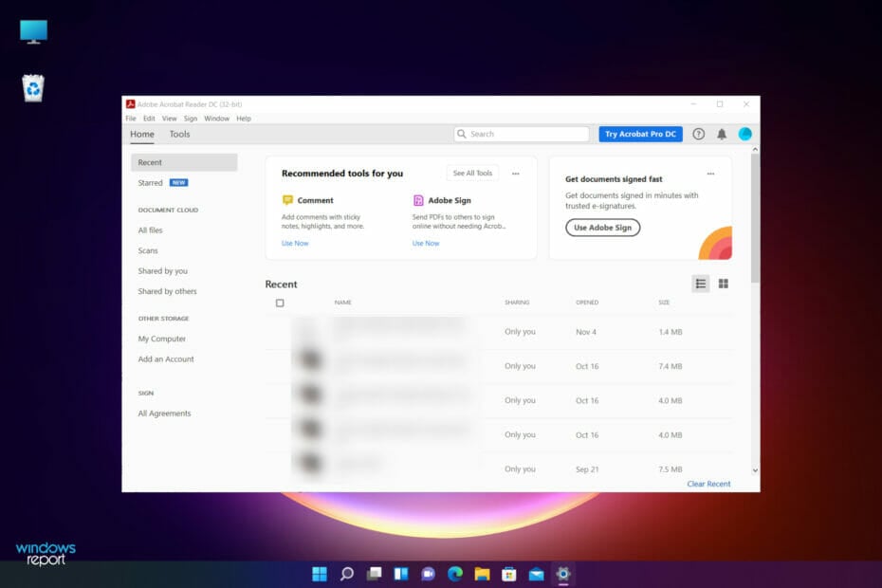Image resolution: width=882 pixels, height=588 pixels.
Task: Open the Windows Start menu
Action: click(x=319, y=574)
